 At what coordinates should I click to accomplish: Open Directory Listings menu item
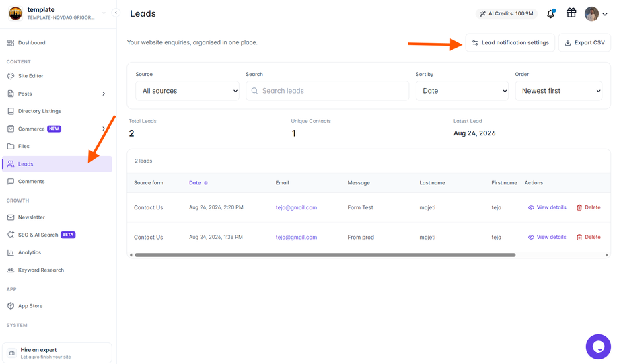click(x=57, y=111)
